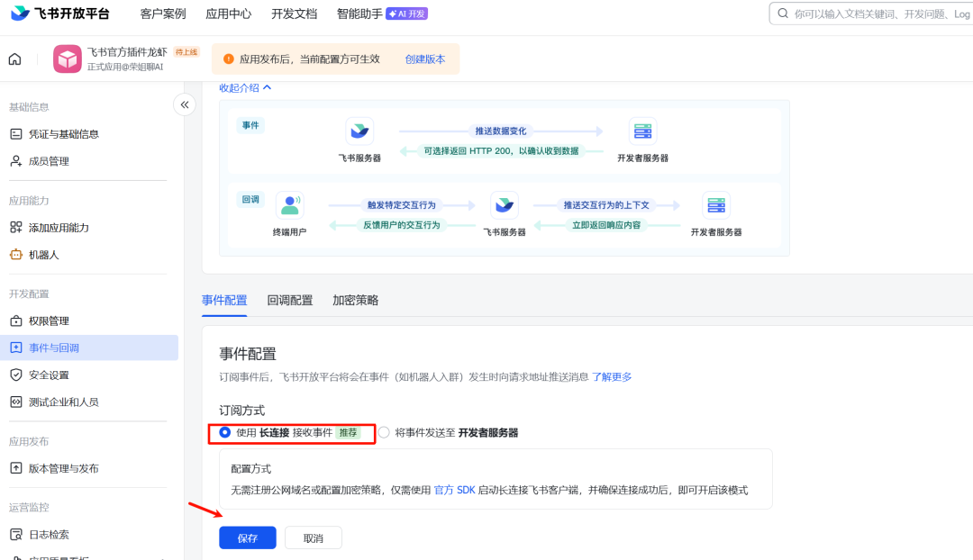Click the 测试企业和人员 icon
Image resolution: width=973 pixels, height=560 pixels.
16,402
